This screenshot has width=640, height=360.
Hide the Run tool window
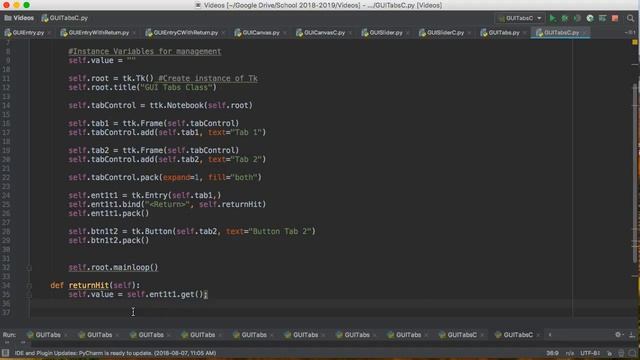(x=631, y=335)
